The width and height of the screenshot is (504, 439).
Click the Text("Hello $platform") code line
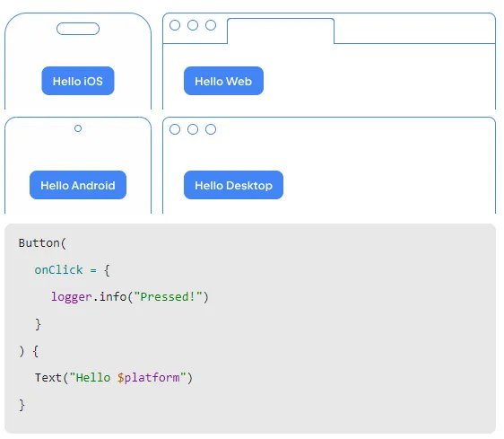pos(114,378)
